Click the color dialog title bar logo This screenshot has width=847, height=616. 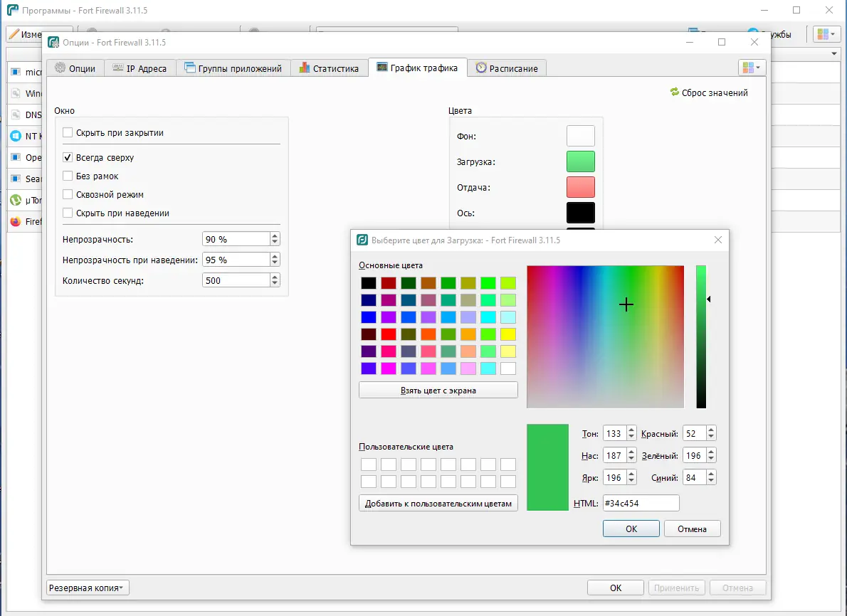pos(362,240)
